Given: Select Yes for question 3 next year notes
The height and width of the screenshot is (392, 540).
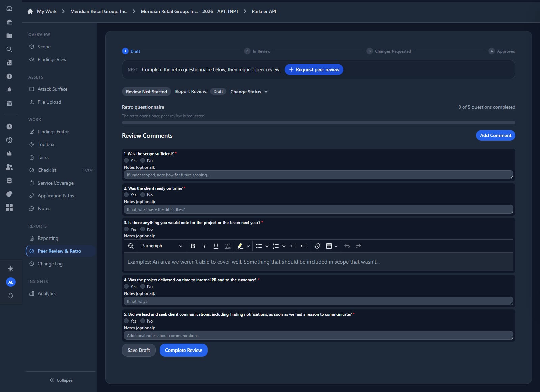Looking at the screenshot, I should click(x=126, y=229).
